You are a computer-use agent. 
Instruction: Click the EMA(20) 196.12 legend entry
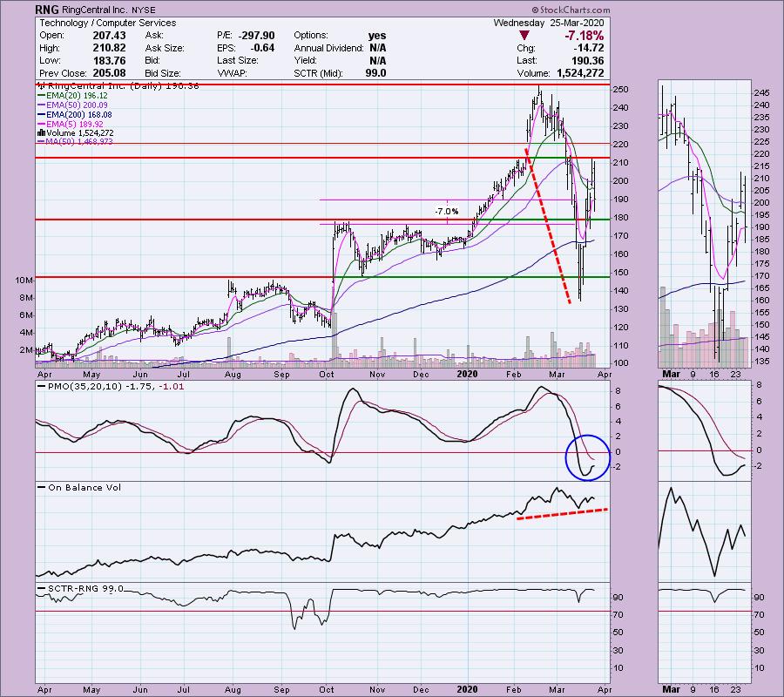[x=72, y=96]
